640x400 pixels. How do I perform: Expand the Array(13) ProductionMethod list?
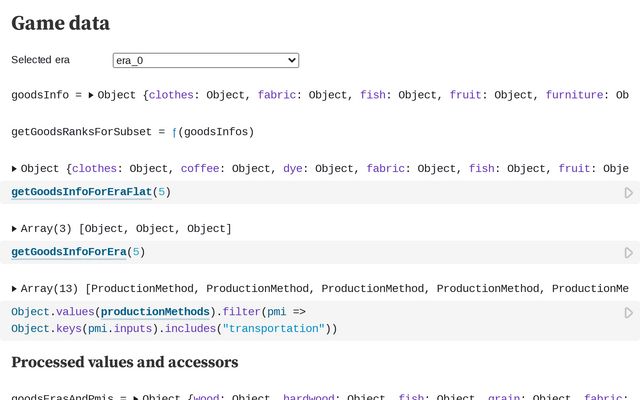coord(14,289)
